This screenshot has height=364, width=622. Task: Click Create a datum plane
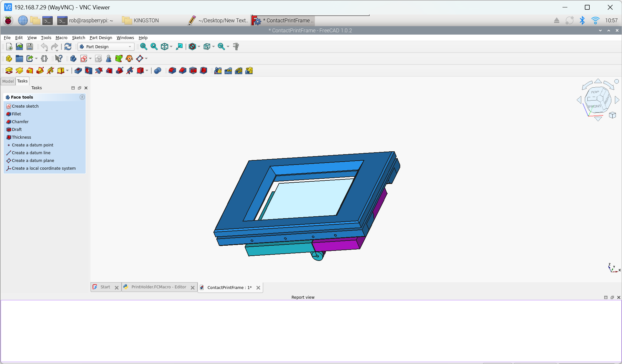point(33,160)
